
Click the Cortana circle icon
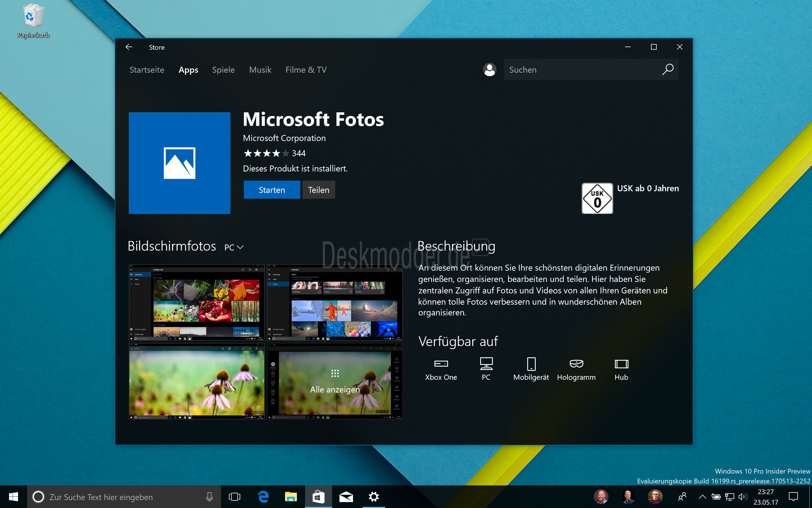[x=38, y=497]
